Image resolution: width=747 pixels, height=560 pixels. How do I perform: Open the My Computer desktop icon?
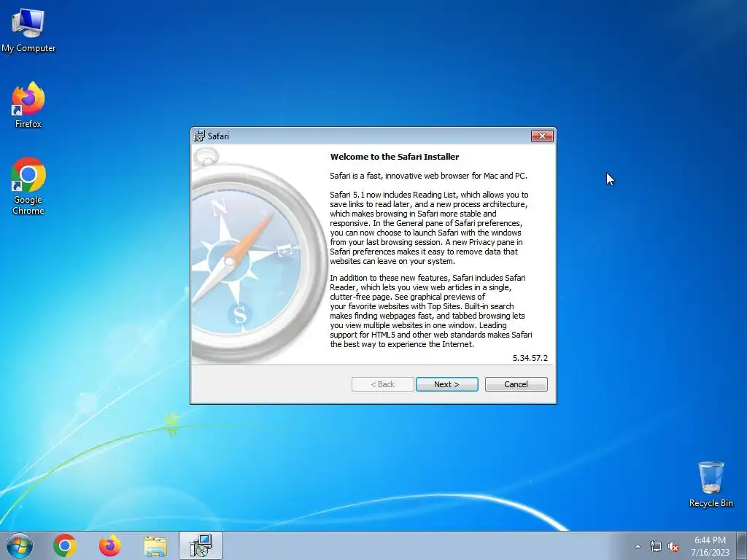coord(28,31)
